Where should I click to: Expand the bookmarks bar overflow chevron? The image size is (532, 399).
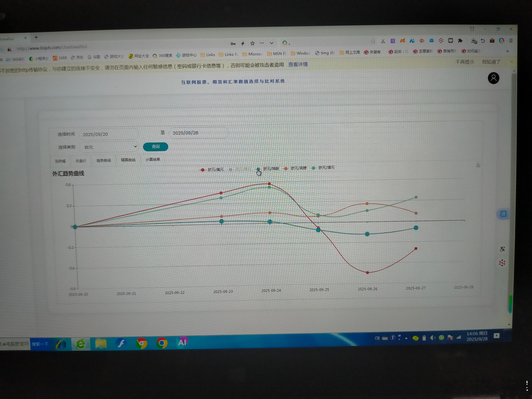pos(508,51)
